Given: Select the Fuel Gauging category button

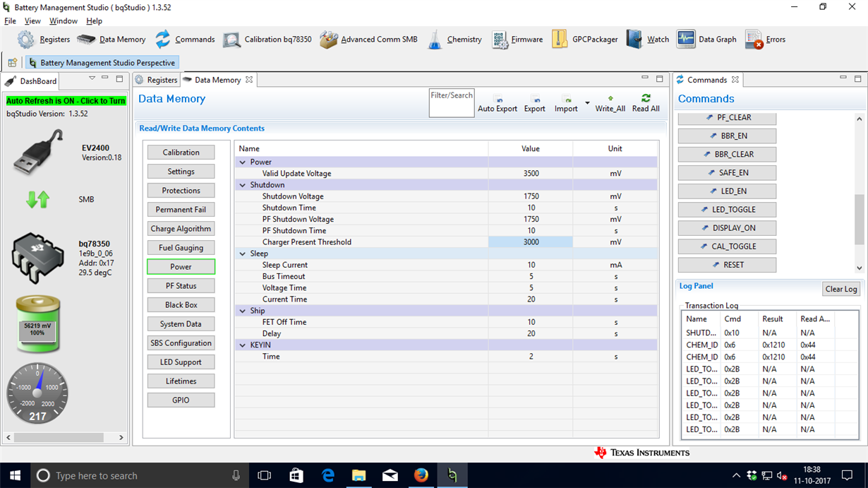Looking at the screenshot, I should click(x=181, y=248).
